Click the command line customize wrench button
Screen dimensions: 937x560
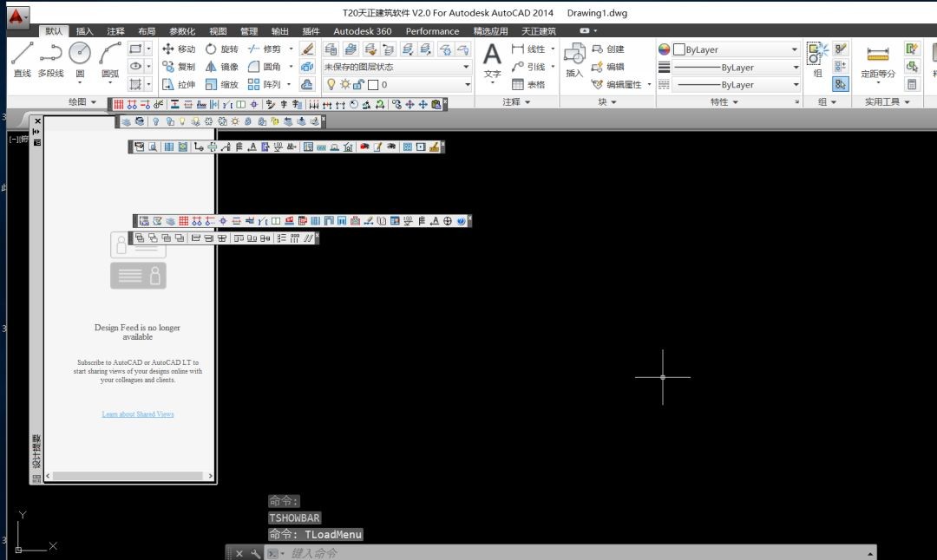coord(255,553)
